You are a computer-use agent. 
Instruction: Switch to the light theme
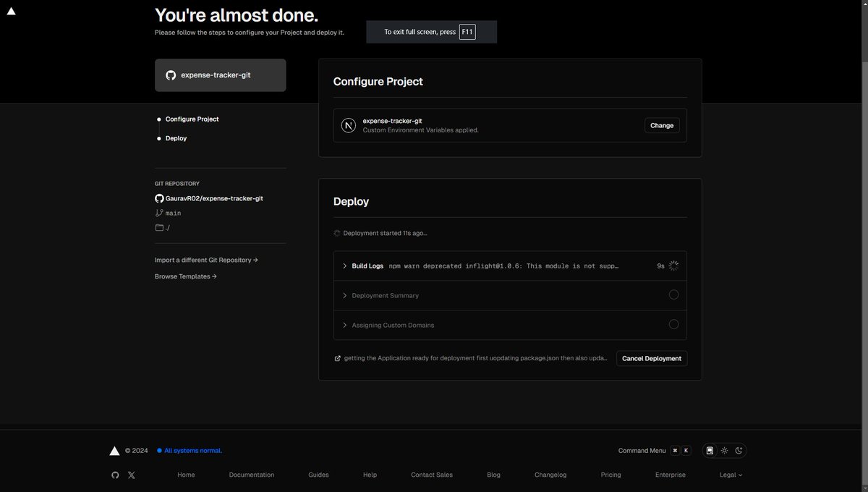[724, 451]
